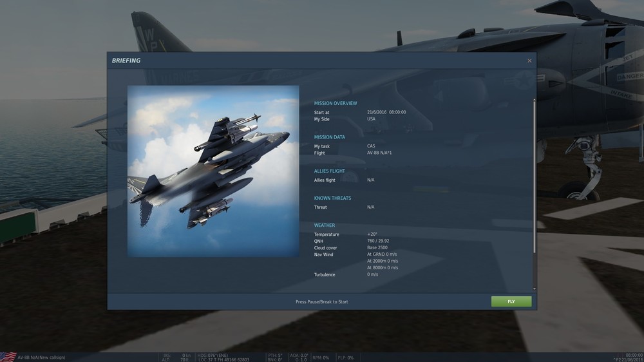Screen dimensions: 644x362
Task: Click the green FLY button
Action: point(511,301)
